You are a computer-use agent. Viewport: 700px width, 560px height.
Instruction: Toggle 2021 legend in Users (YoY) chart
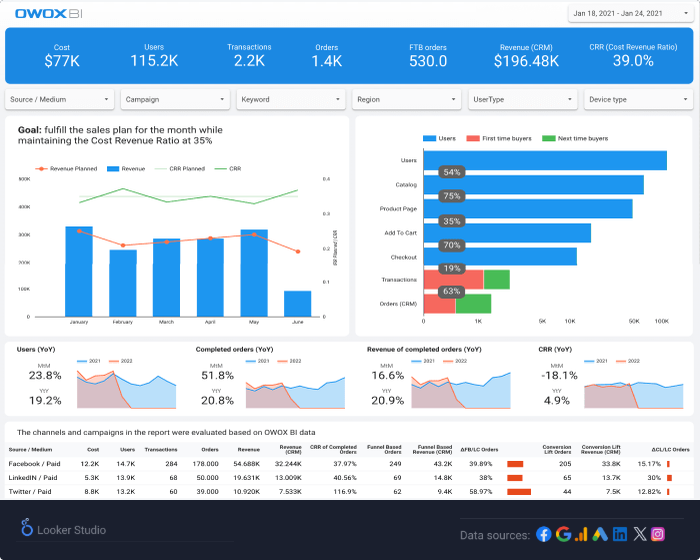pyautogui.click(x=89, y=361)
